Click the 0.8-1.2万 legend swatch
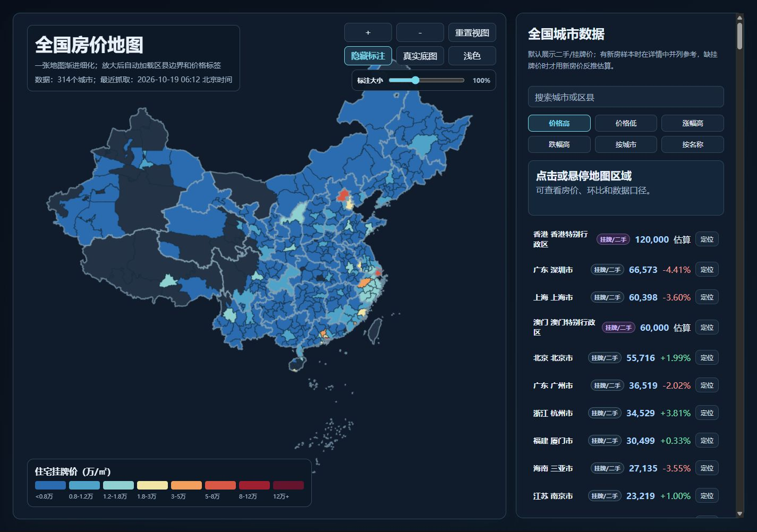Image resolution: width=757 pixels, height=532 pixels. point(84,485)
